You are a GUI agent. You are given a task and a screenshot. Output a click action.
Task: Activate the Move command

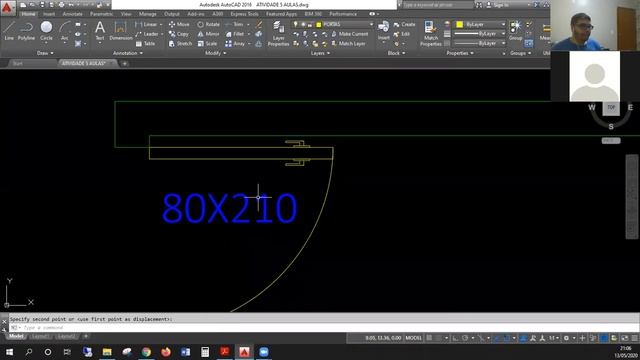[179, 24]
